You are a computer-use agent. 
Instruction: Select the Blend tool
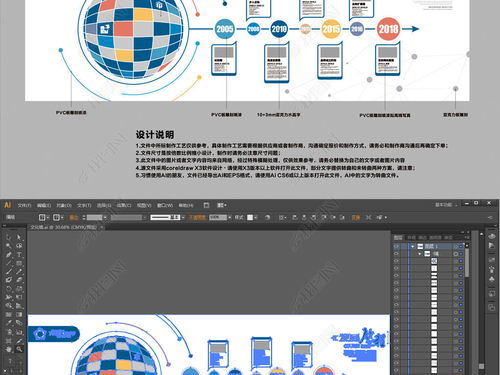pyautogui.click(x=19, y=323)
